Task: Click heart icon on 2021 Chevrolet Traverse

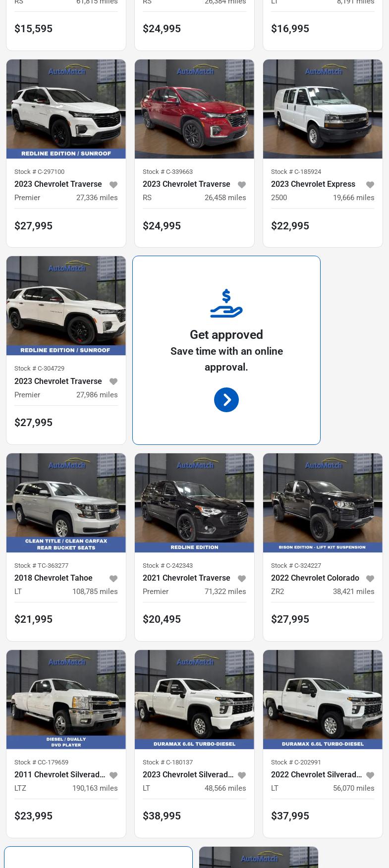Action: [x=242, y=579]
